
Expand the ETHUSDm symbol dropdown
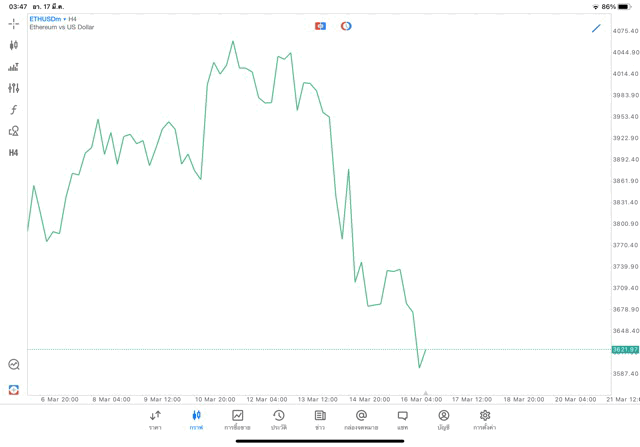coord(47,19)
